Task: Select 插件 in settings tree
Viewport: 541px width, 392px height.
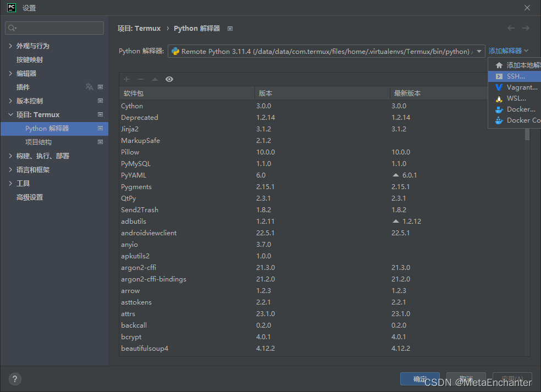Action: pos(23,87)
